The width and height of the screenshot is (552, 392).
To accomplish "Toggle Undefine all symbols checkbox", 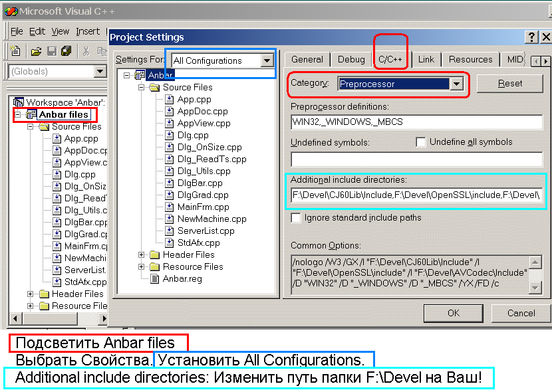I will pos(421,142).
